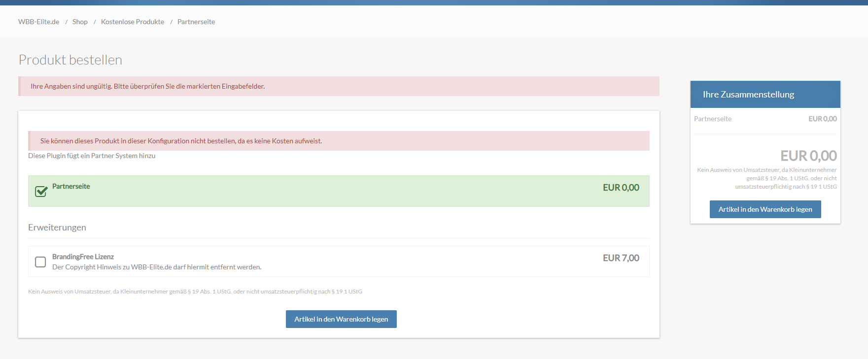Select the Partnerseite line item in the summary
868x359 pixels.
(713, 119)
